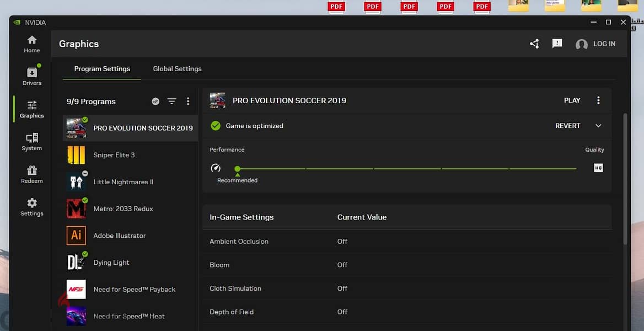Open the feedback message icon
This screenshot has height=331, width=644.
click(557, 44)
